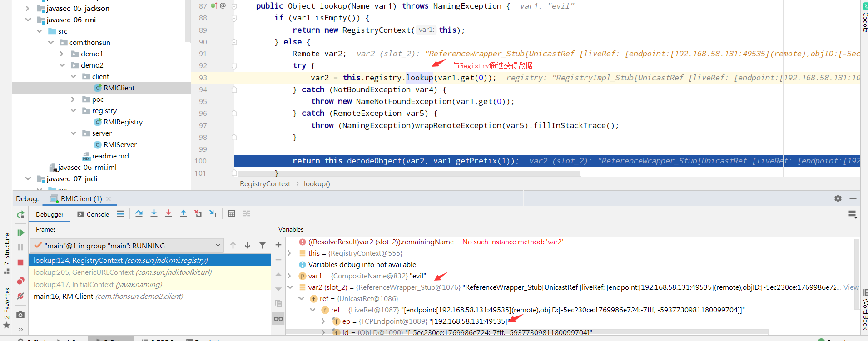
Task: Take a thread dump snapshot
Action: pos(20,315)
